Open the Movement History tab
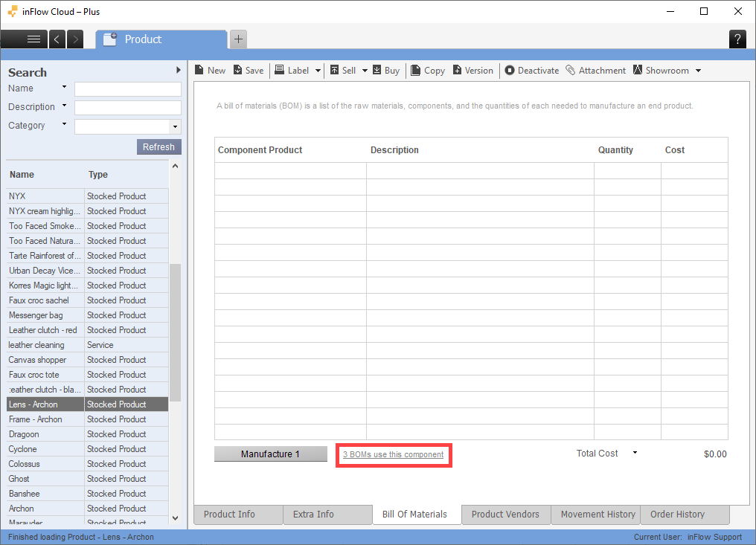The width and height of the screenshot is (756, 545). (x=598, y=515)
